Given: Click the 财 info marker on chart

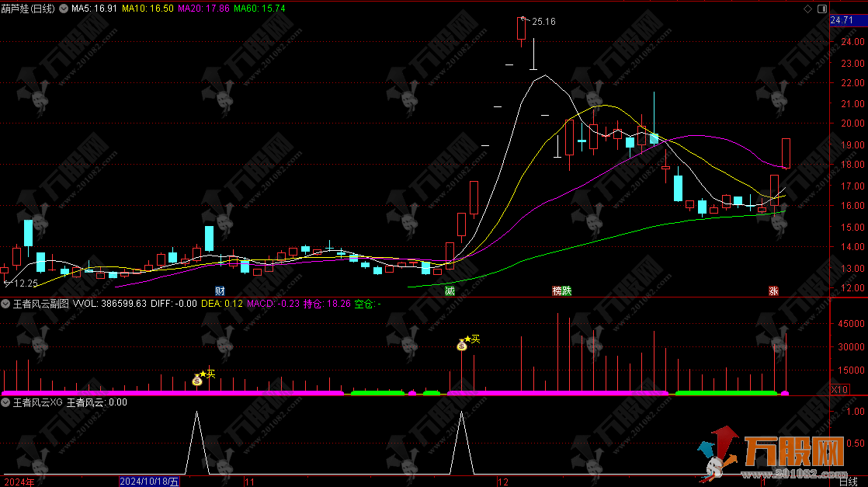Looking at the screenshot, I should click(x=220, y=290).
